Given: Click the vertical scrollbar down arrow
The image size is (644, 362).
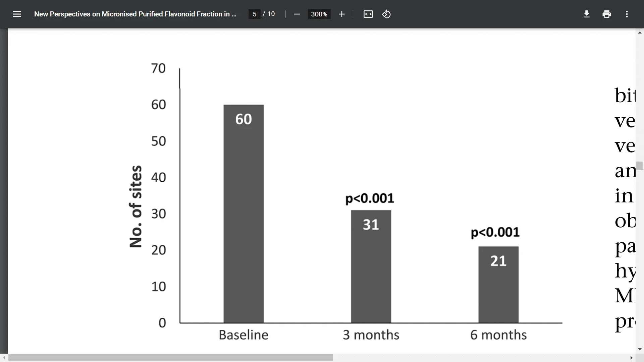Looking at the screenshot, I should click(640, 349).
